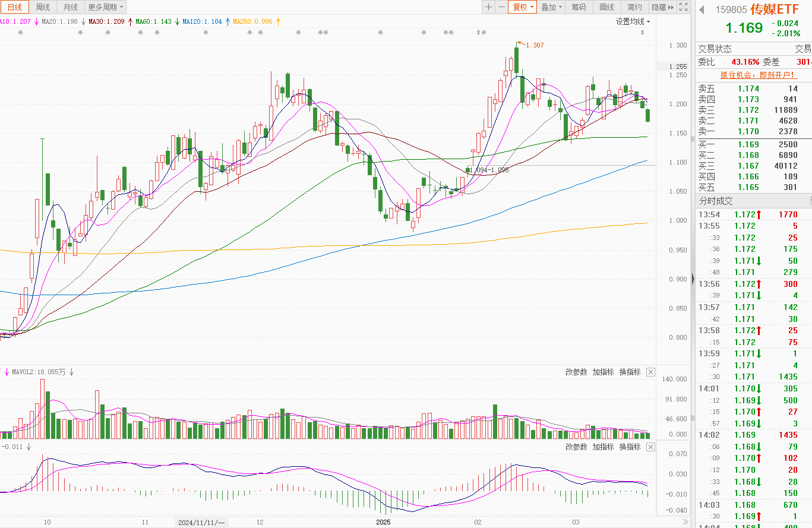The width and height of the screenshot is (812, 528).
Task: Zoom in chart with plus button
Action: point(488,7)
